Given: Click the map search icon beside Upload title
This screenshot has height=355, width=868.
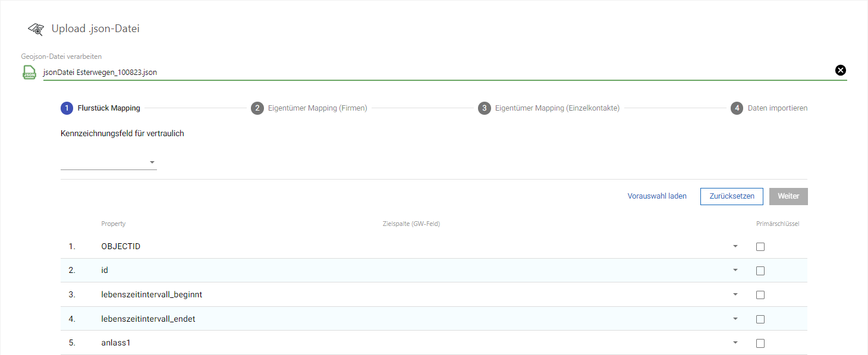Looking at the screenshot, I should [x=36, y=29].
